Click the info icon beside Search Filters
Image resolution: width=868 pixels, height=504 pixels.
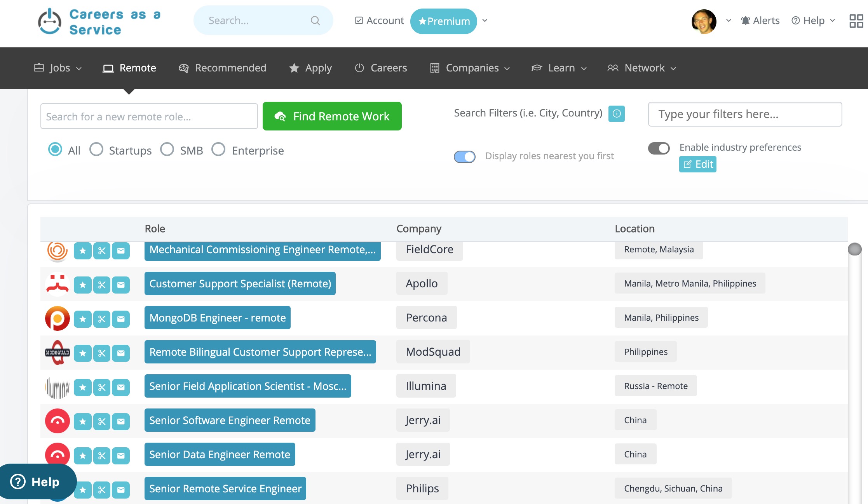(x=617, y=114)
